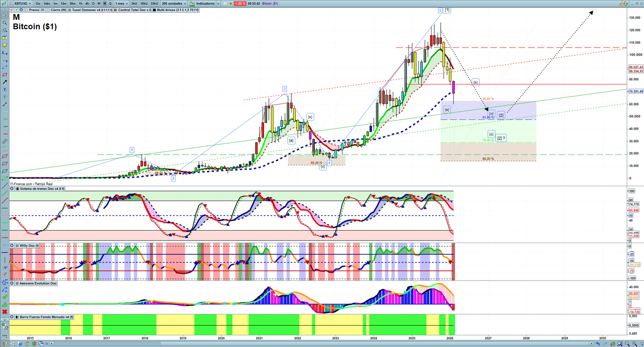644x347 pixels.
Task: Switch to the 12s timeframe
Action: pos(38,4)
